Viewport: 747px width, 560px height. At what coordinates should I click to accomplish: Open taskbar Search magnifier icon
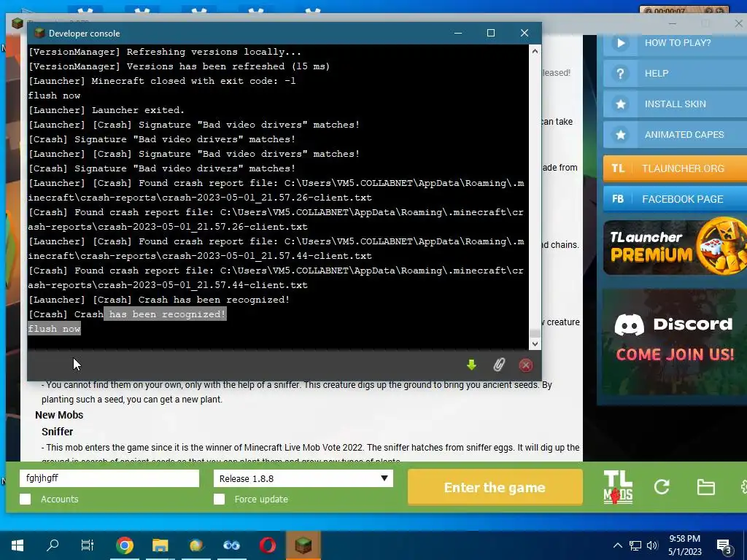(x=53, y=545)
